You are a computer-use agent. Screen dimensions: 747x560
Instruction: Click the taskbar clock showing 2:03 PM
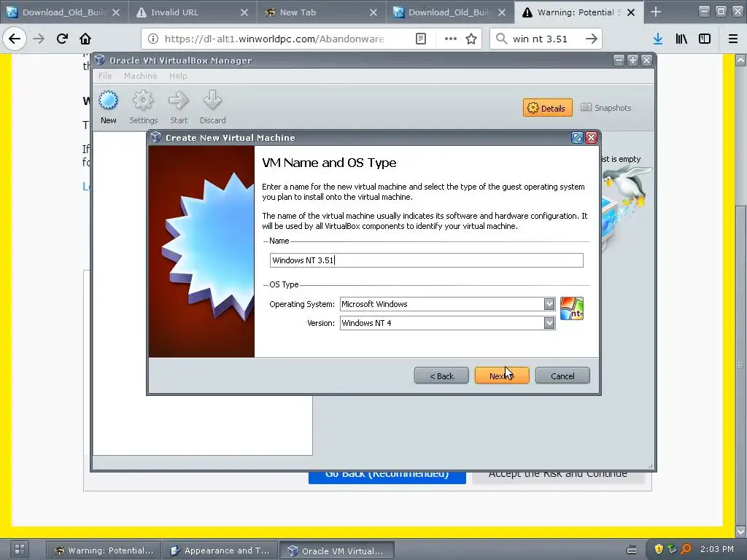tap(717, 549)
